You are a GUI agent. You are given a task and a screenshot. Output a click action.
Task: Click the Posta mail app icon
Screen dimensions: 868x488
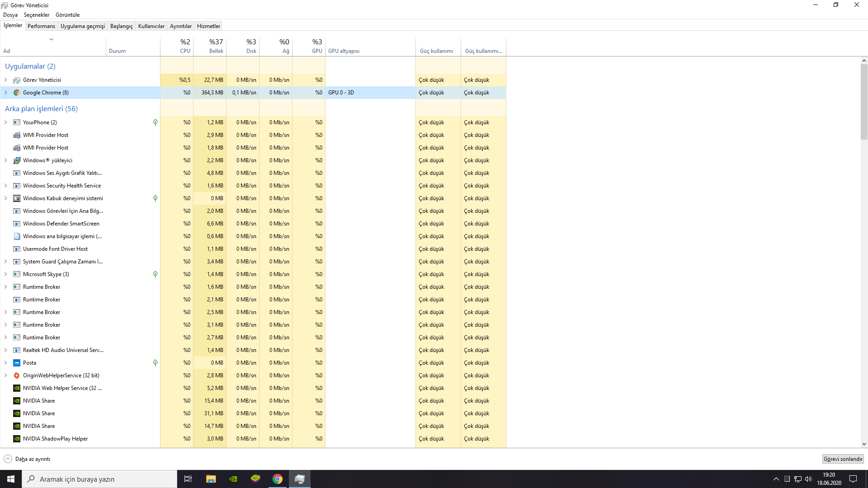(x=17, y=363)
